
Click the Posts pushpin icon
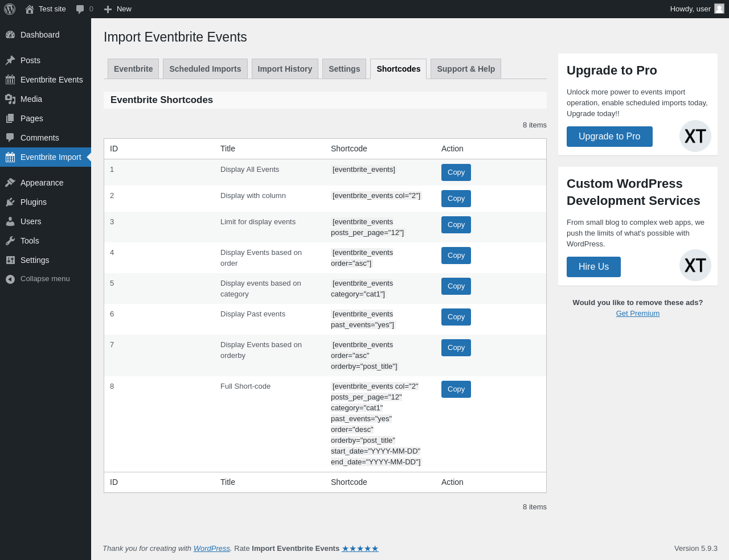(x=10, y=60)
